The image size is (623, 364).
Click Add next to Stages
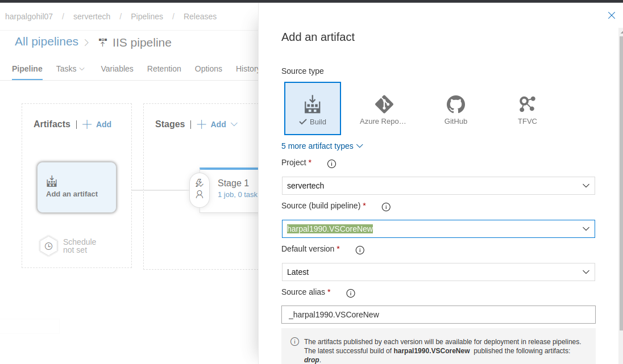click(212, 124)
